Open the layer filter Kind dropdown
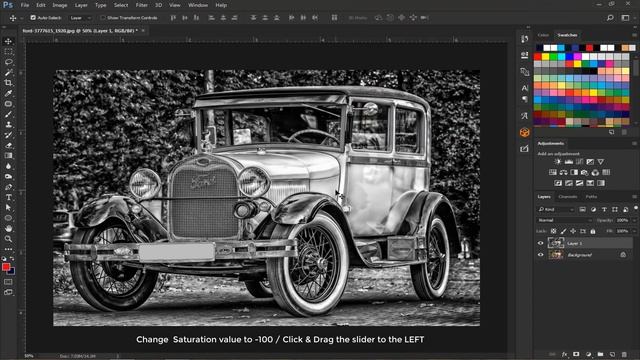Image resolution: width=640 pixels, height=360 pixels. coord(556,209)
